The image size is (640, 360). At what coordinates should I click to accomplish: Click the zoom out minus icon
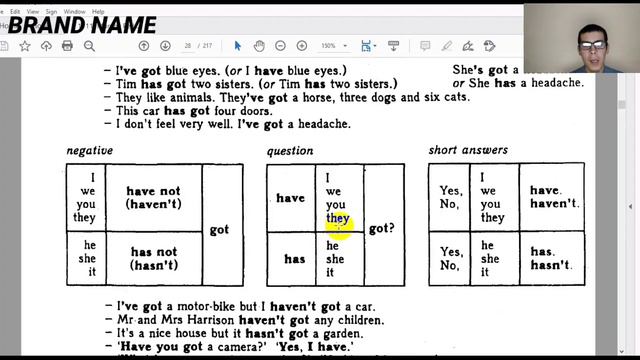[x=280, y=46]
